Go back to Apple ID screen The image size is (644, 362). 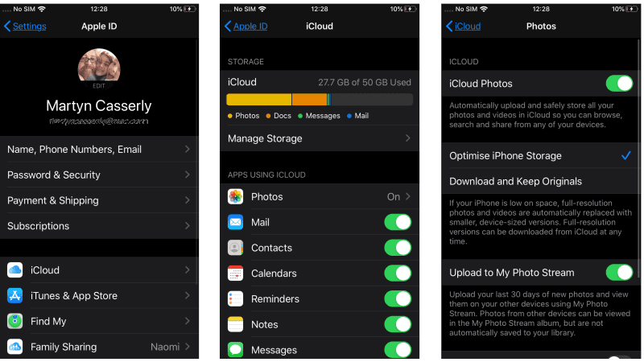point(246,27)
